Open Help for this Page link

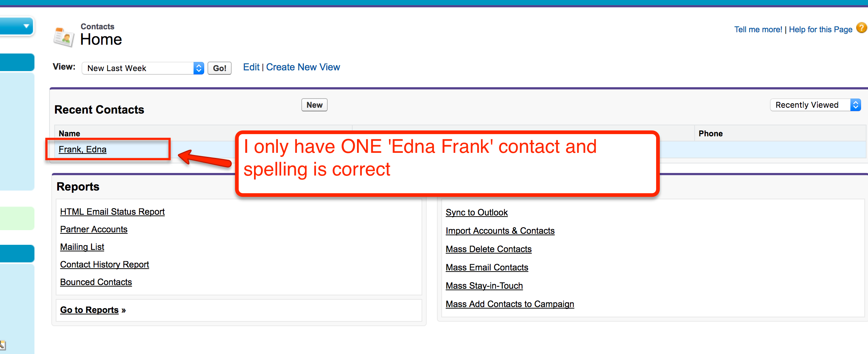pos(820,30)
